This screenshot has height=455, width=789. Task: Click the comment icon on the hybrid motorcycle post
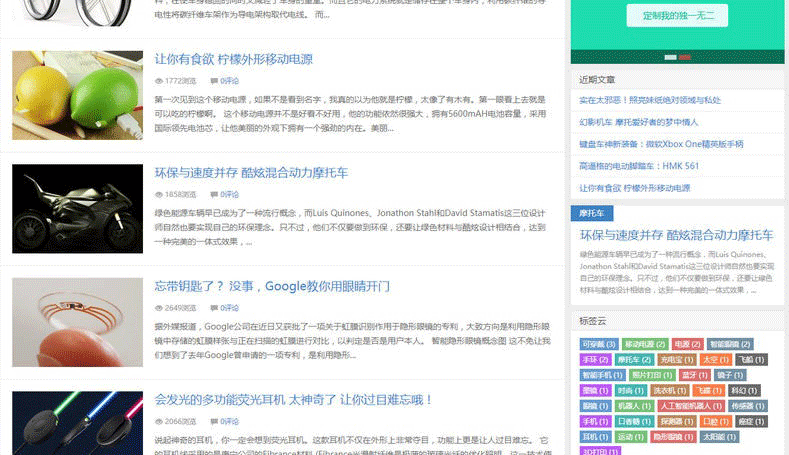point(214,194)
